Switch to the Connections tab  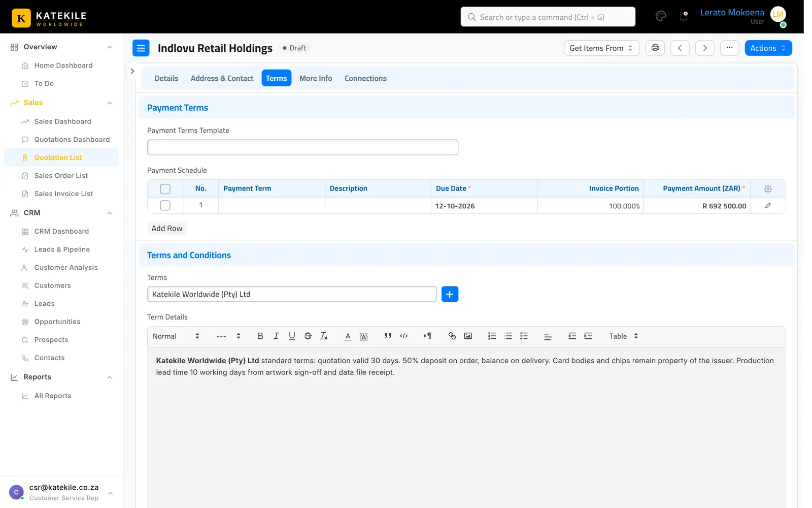tap(365, 78)
